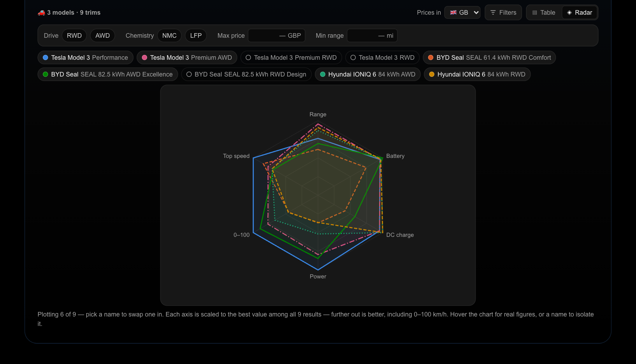The image size is (636, 364).
Task: Open the GB currency dropdown
Action: tap(462, 13)
